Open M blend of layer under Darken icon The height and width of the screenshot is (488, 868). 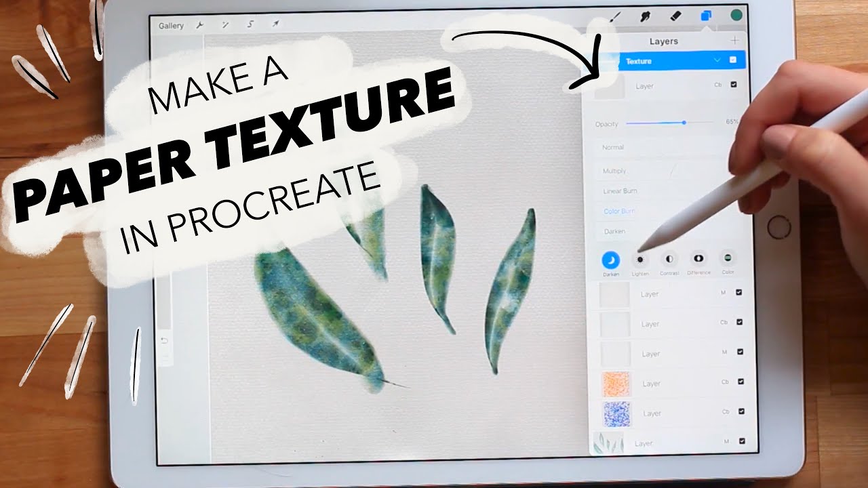724,293
